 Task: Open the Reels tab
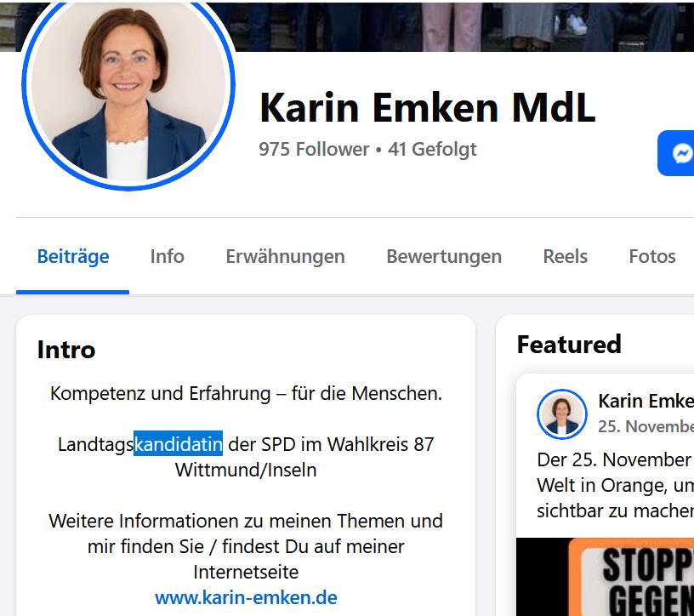click(x=566, y=256)
